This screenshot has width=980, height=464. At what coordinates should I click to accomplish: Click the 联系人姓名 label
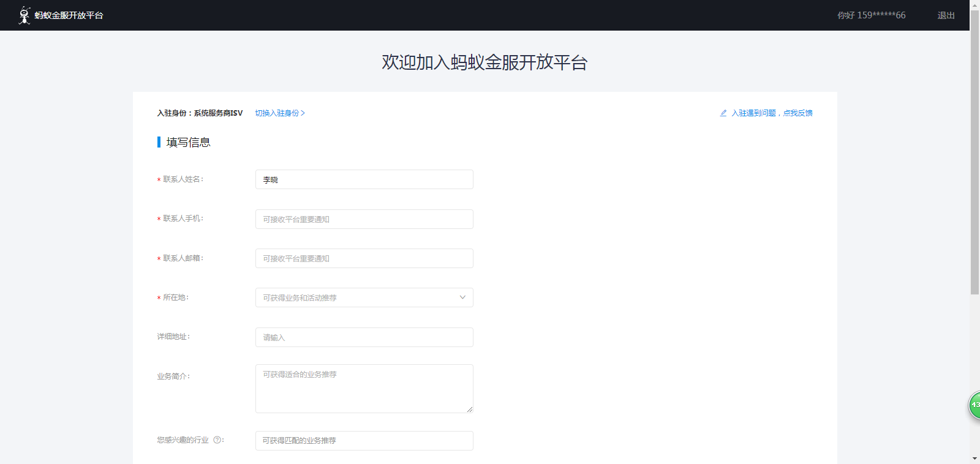tap(183, 179)
